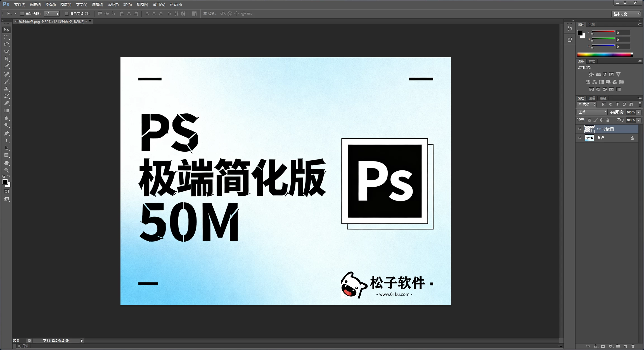The width and height of the screenshot is (644, 350).
Task: Select the Quick Selection tool
Action: click(x=6, y=52)
